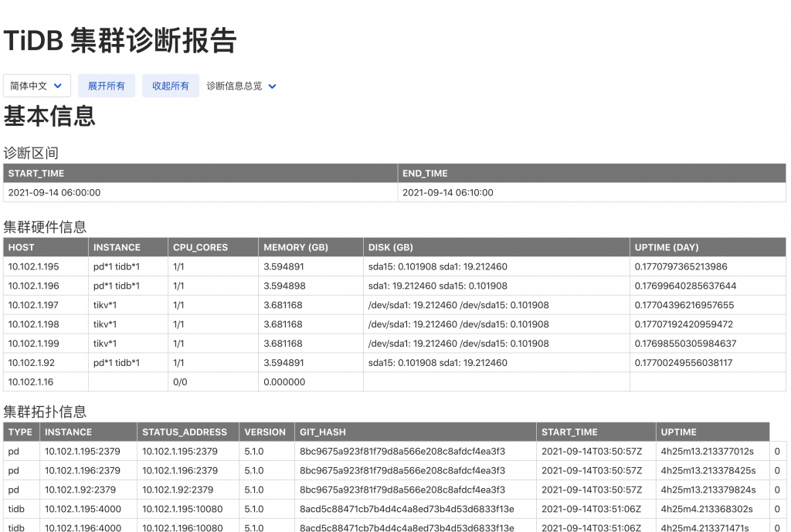Click the CPU cores cell showing 0/0

pos(213,381)
